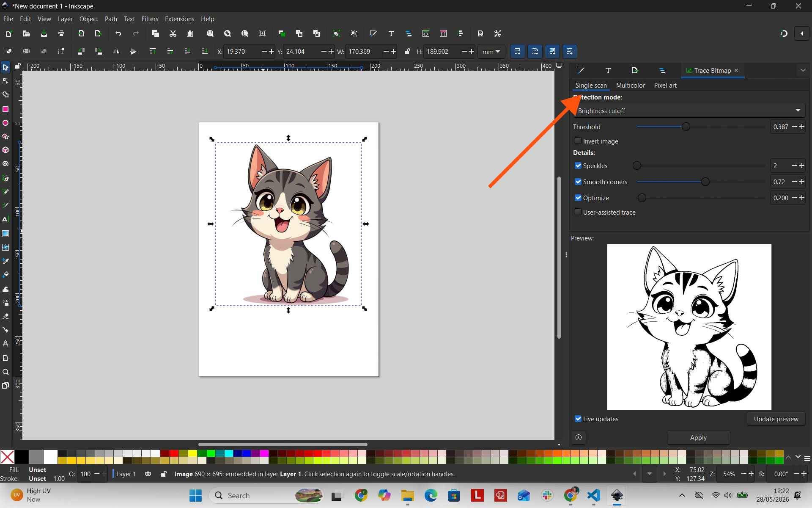Click the Open document folder icon
This screenshot has height=508, width=812.
[x=26, y=33]
